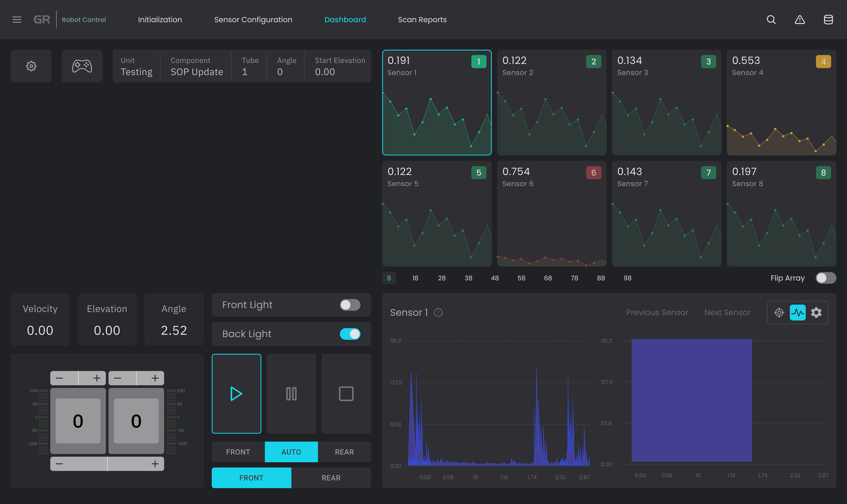This screenshot has height=504, width=847.
Task: Click the Angle 2.52 readout tile
Action: (174, 319)
